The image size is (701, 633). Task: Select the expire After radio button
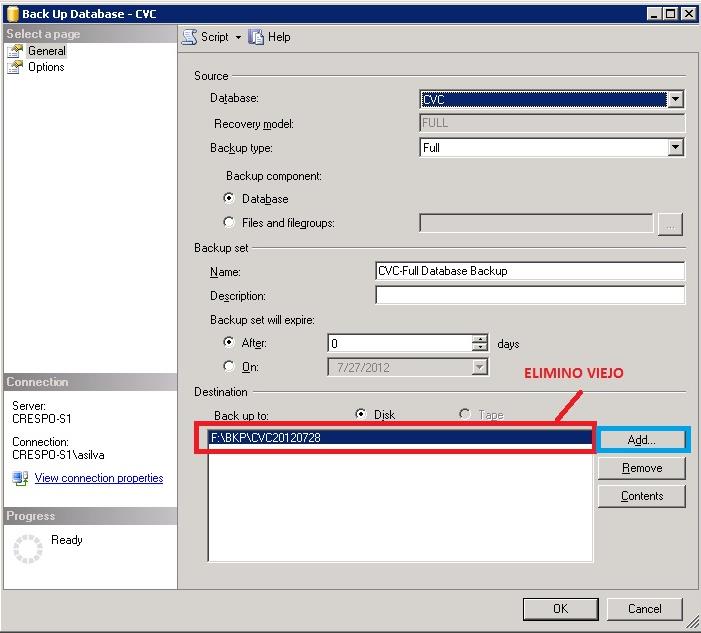[229, 342]
